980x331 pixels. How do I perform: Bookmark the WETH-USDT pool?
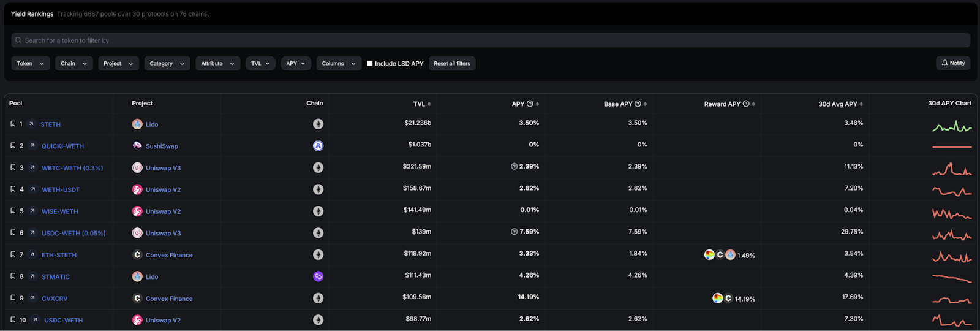(13, 189)
